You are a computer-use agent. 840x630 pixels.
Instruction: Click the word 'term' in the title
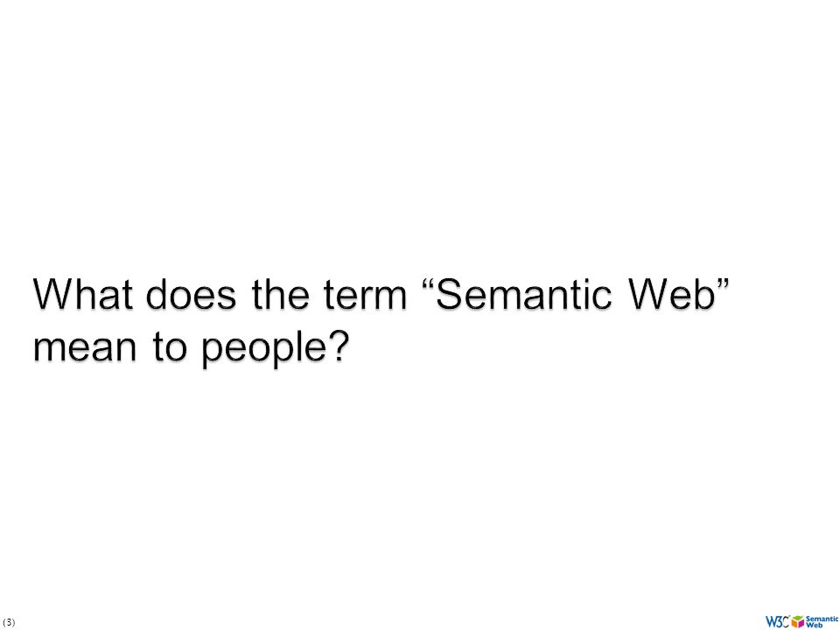click(366, 296)
